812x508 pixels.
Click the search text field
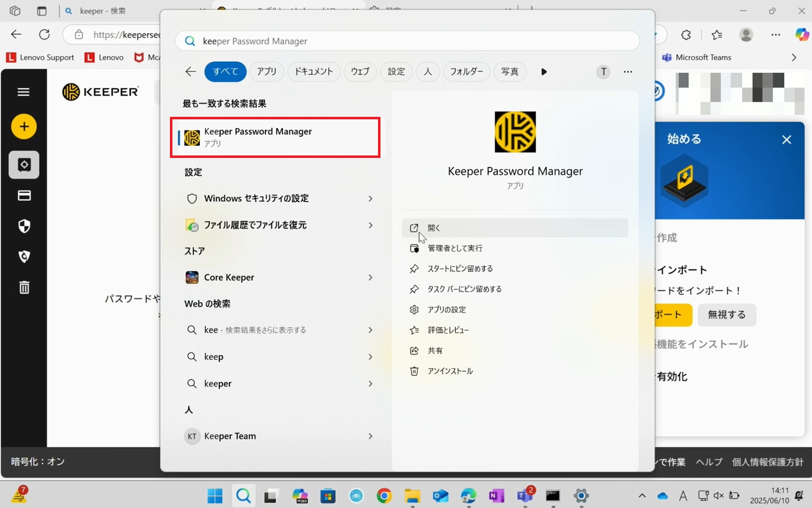[x=406, y=41]
